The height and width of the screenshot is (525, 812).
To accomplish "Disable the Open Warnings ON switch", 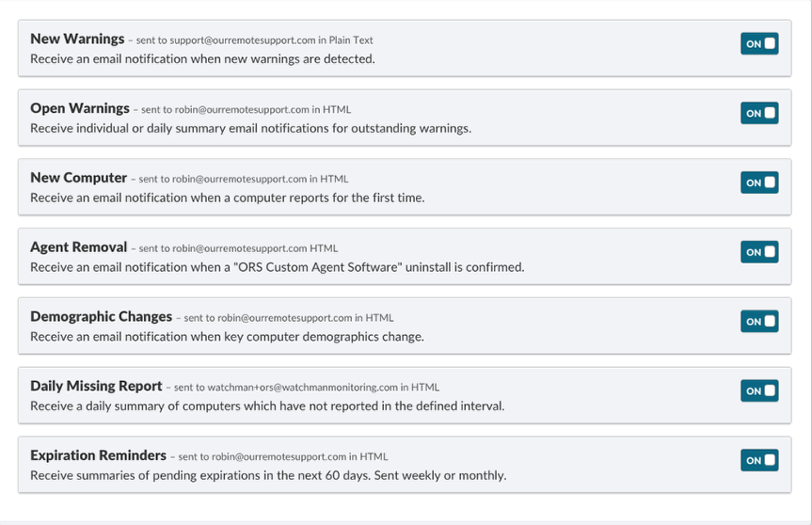I will 759,113.
